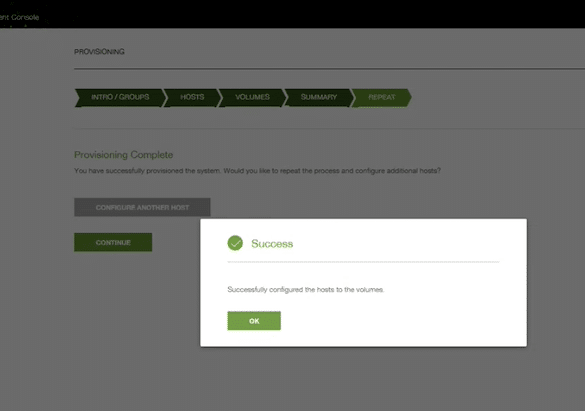Click the PROVISIONING page title
The image size is (585, 411).
[99, 51]
